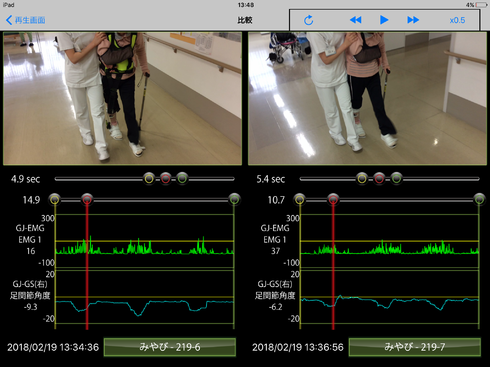The image size is (490, 367).
Task: Tap the battery icon in status bar
Action: coord(482,5)
